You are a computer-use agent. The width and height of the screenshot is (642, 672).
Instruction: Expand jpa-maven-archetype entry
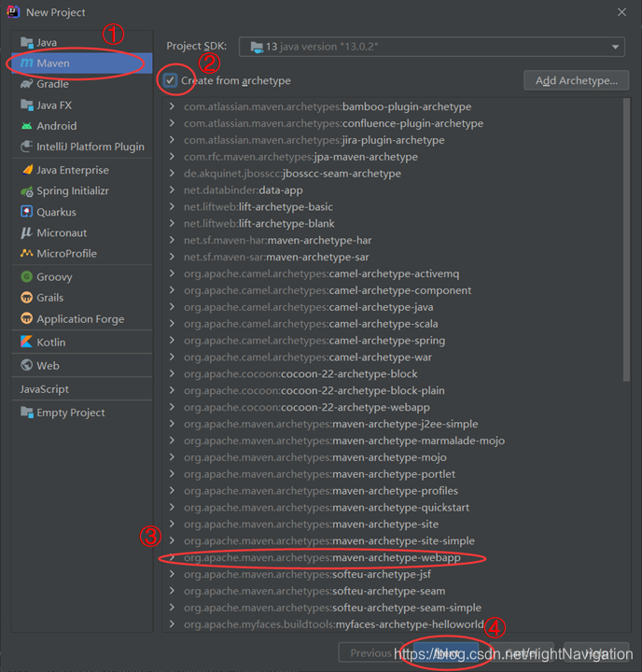(x=172, y=157)
